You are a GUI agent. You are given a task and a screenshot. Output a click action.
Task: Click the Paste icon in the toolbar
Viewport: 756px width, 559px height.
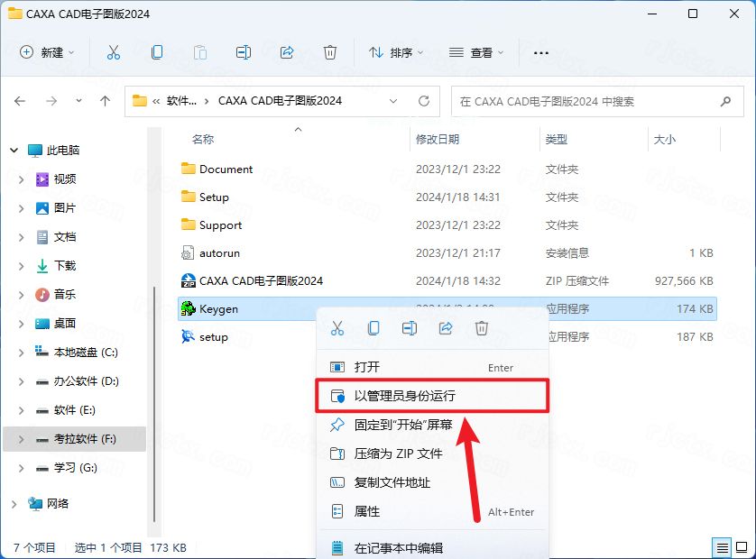coord(200,53)
